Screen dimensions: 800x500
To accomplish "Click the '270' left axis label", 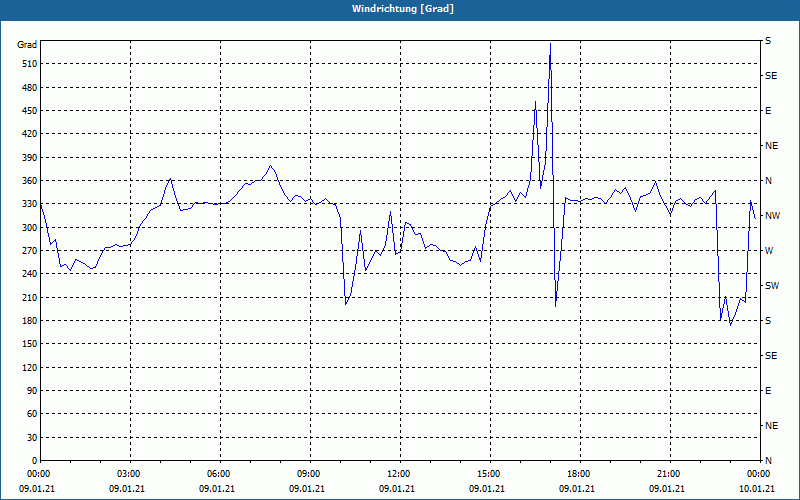I will [29, 251].
